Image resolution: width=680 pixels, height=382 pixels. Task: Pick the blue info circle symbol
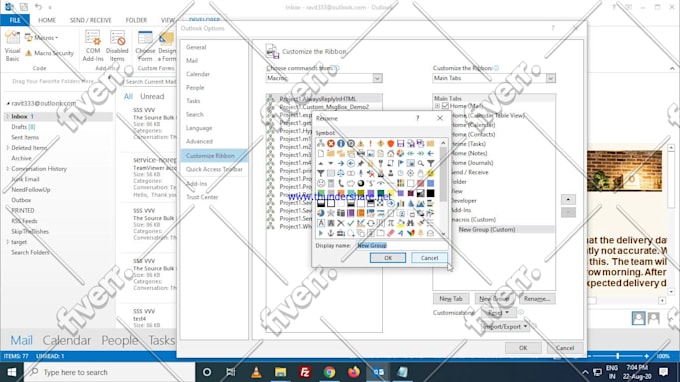tap(341, 144)
